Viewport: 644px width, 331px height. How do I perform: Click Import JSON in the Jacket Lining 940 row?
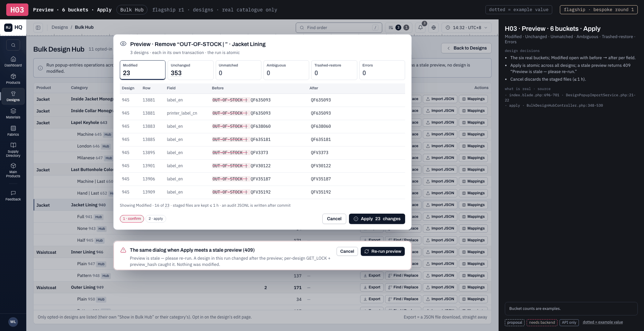440,205
